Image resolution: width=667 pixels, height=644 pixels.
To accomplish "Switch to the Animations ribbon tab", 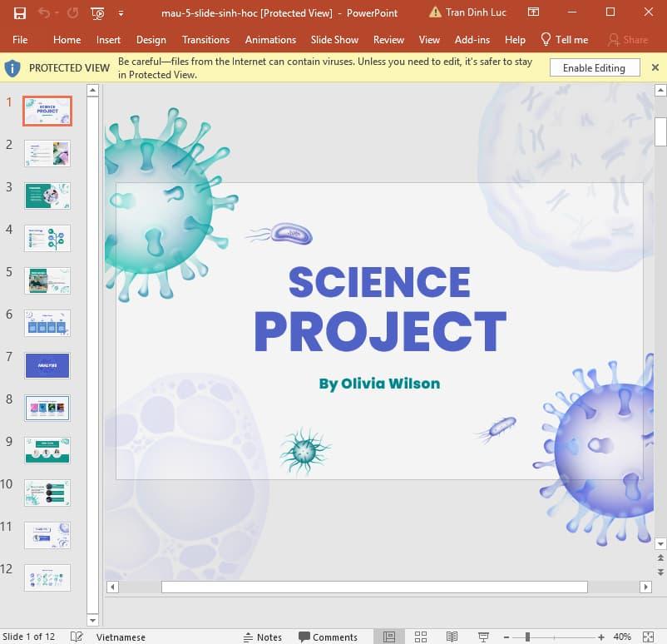I will click(x=270, y=39).
